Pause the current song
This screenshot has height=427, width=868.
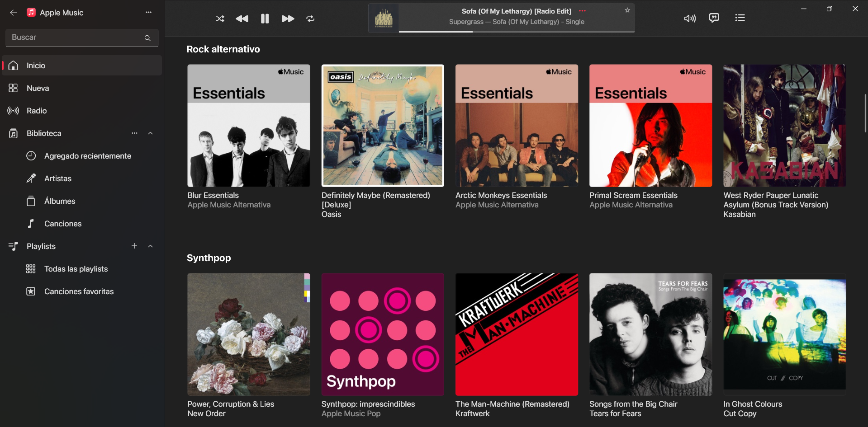(265, 19)
